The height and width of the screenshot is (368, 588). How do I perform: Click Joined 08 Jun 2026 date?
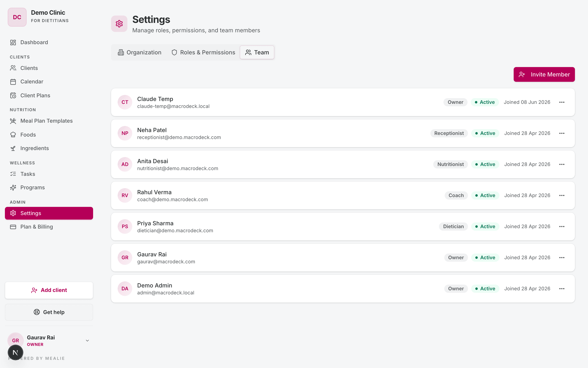[x=527, y=102]
